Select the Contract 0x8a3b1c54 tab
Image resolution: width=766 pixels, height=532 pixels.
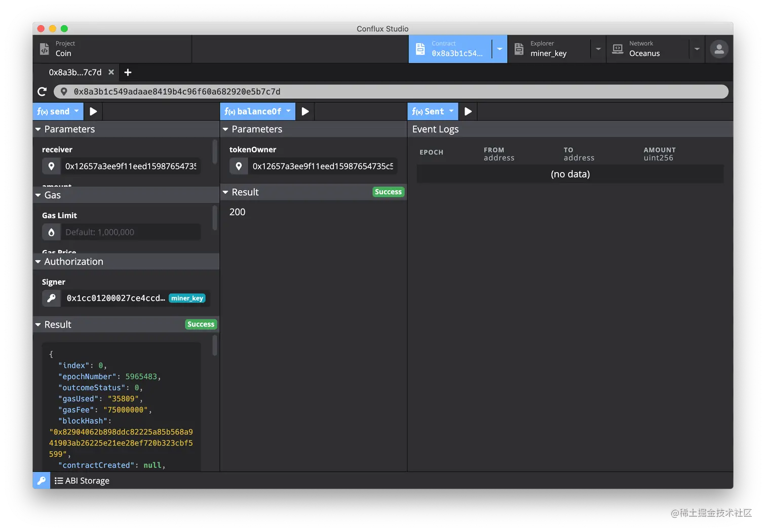click(450, 49)
